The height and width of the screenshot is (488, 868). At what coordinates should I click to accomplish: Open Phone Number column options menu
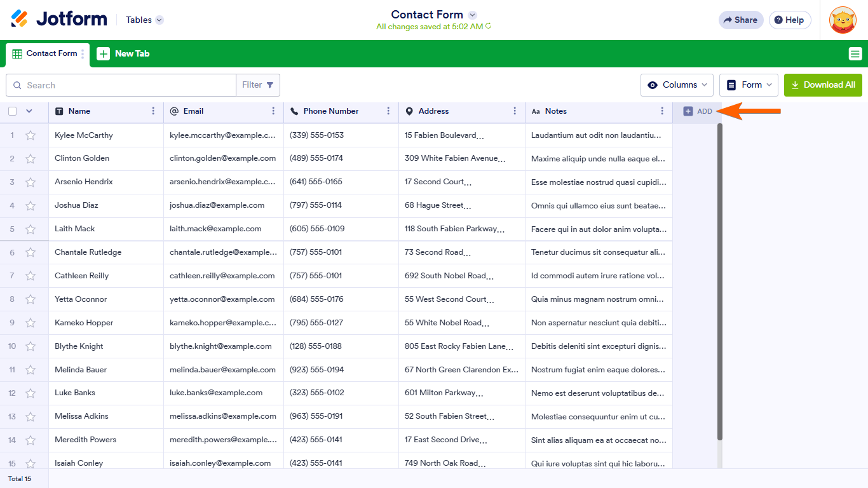pyautogui.click(x=388, y=111)
